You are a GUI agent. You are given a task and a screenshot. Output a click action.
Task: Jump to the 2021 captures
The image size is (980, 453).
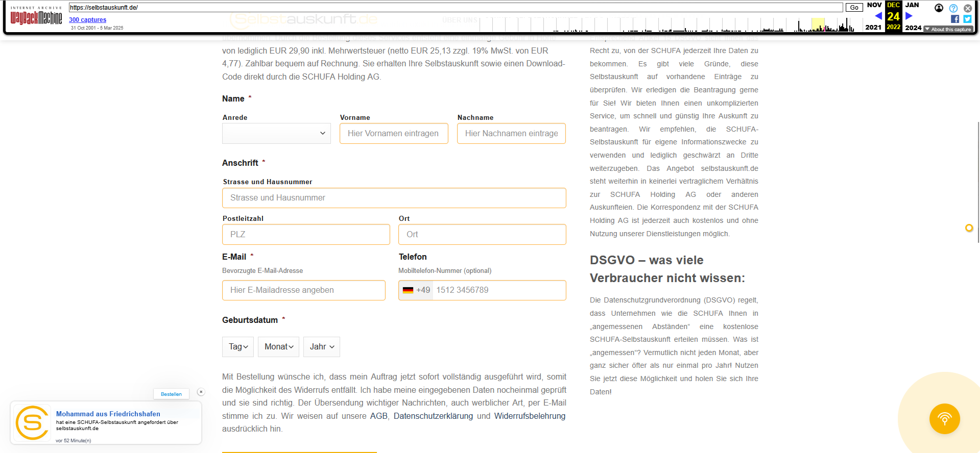pos(873,28)
